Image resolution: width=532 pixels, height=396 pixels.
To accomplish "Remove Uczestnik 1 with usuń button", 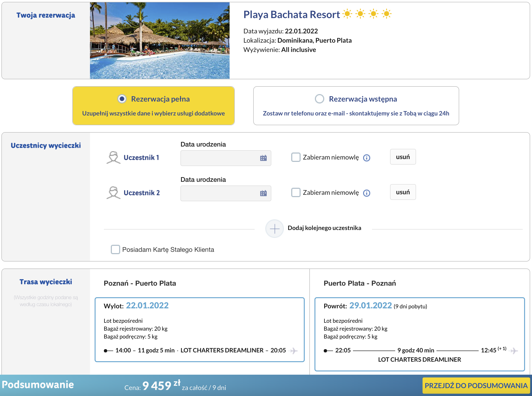I will (x=403, y=157).
